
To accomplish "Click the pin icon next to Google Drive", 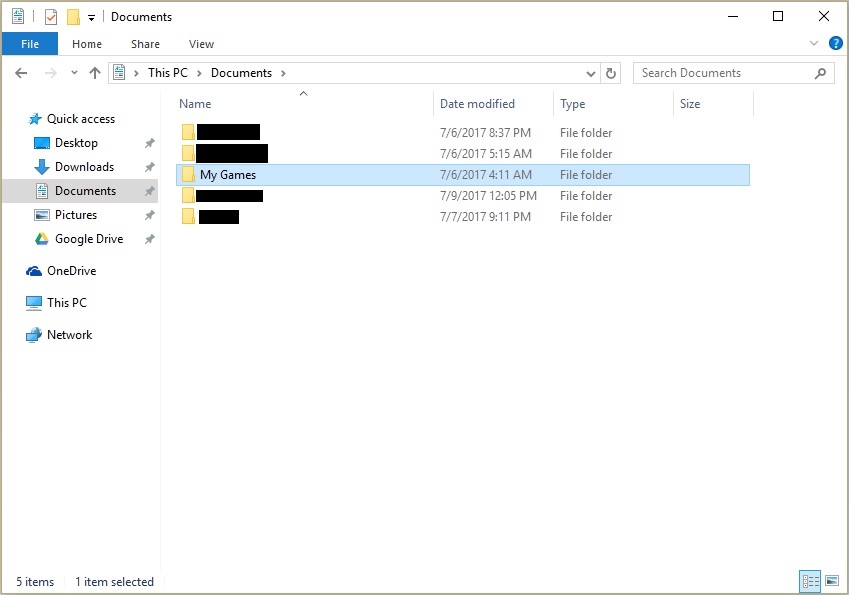I will [150, 239].
